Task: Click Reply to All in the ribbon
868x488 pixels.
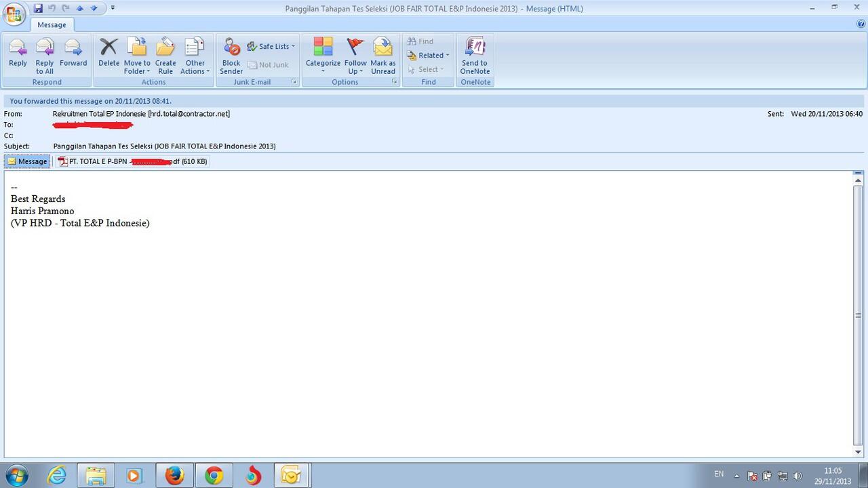Action: click(x=45, y=55)
